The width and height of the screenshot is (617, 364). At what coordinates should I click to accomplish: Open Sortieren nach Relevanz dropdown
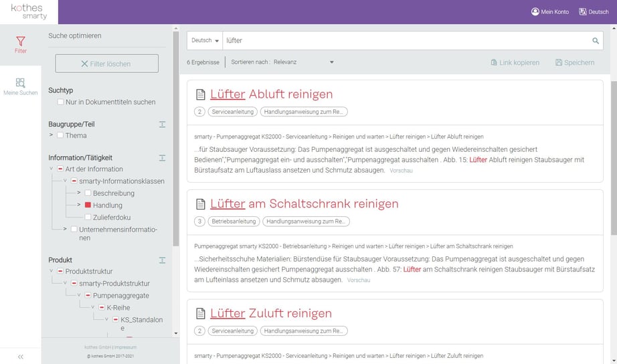tap(302, 62)
